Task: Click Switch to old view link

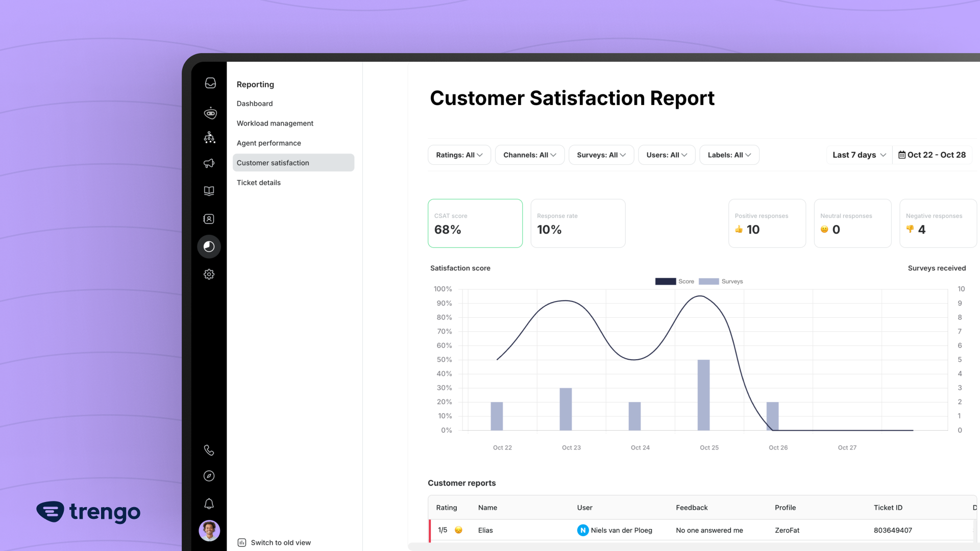Action: (280, 543)
